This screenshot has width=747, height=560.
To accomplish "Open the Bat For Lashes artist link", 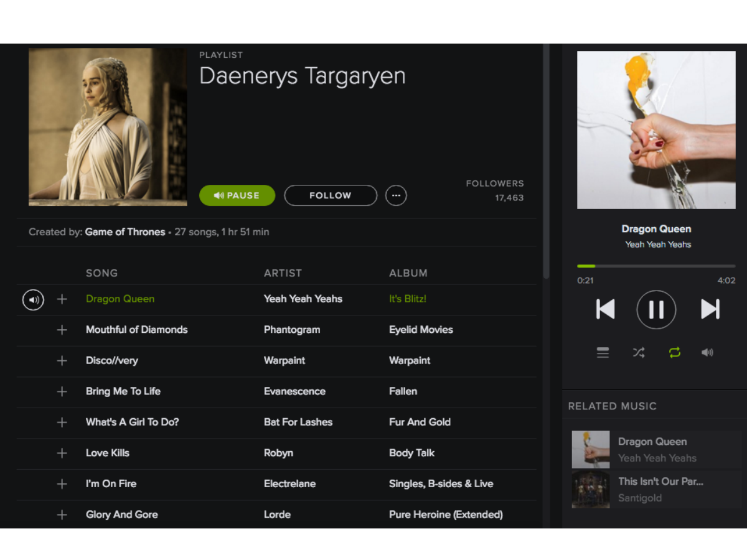I will (x=298, y=422).
